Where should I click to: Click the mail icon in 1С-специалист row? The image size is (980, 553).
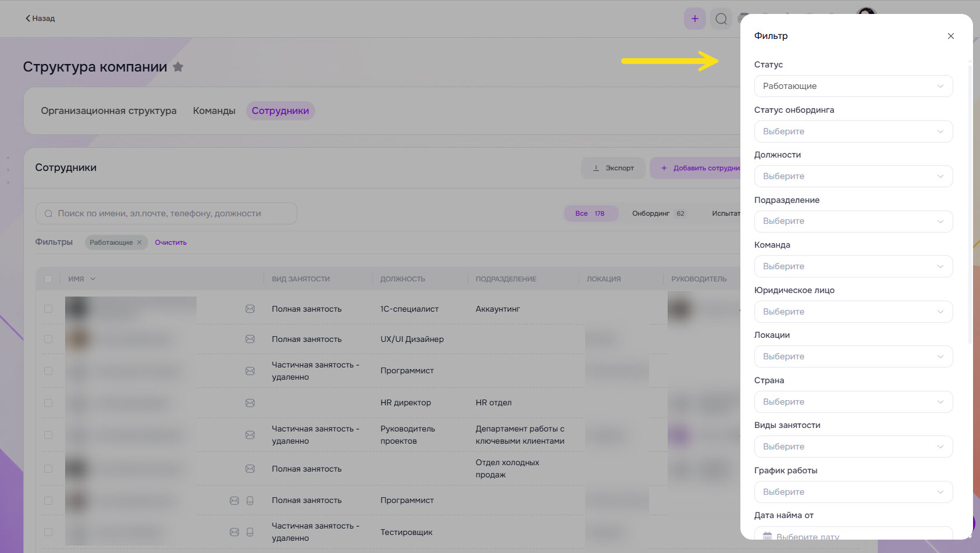[x=250, y=309]
